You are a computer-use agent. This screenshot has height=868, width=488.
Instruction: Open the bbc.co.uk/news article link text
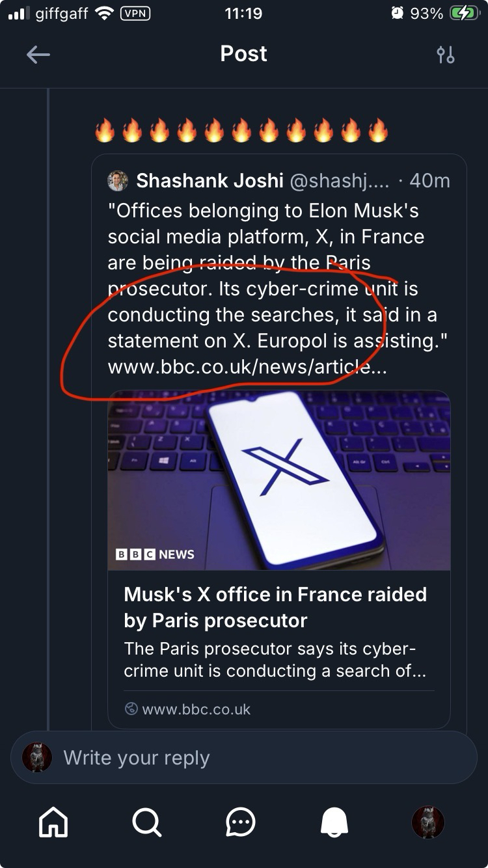tap(247, 367)
